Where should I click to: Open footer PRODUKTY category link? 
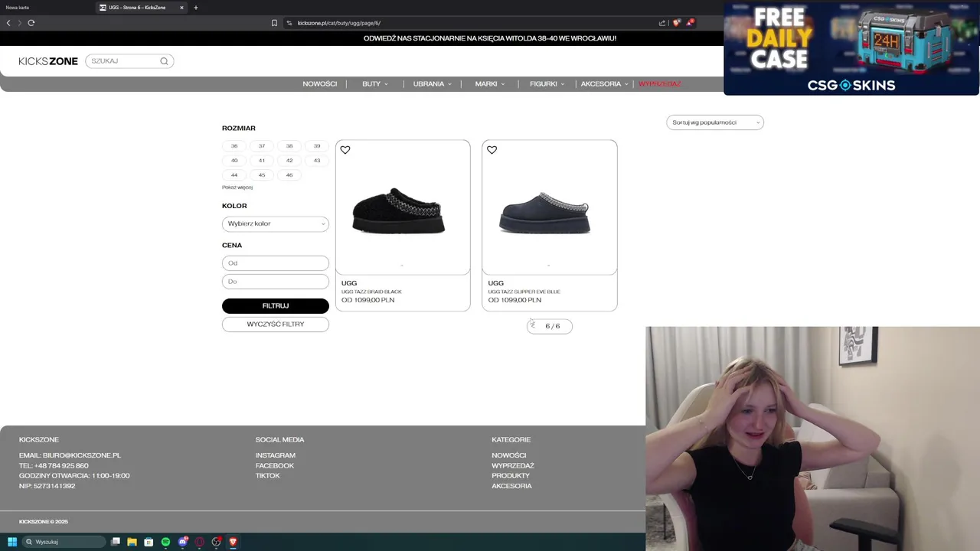click(x=511, y=476)
